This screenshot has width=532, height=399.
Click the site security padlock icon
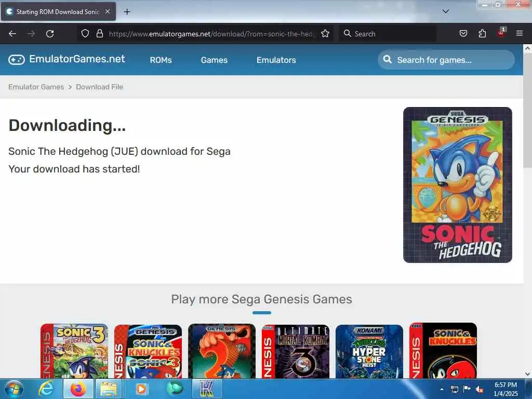99,33
